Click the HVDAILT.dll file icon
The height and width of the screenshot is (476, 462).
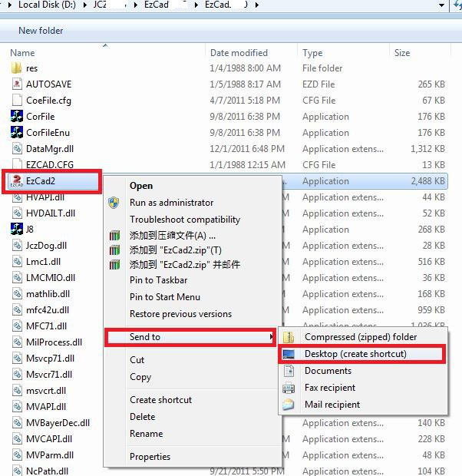click(17, 213)
